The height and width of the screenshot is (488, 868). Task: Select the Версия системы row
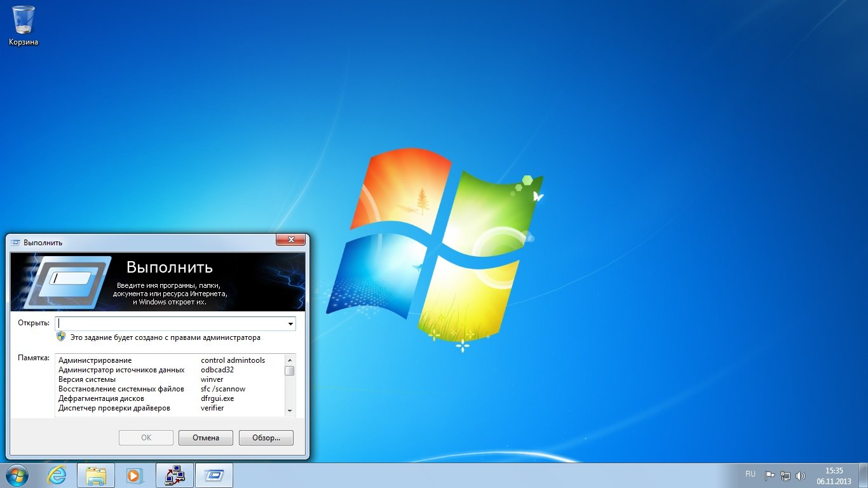coord(170,379)
